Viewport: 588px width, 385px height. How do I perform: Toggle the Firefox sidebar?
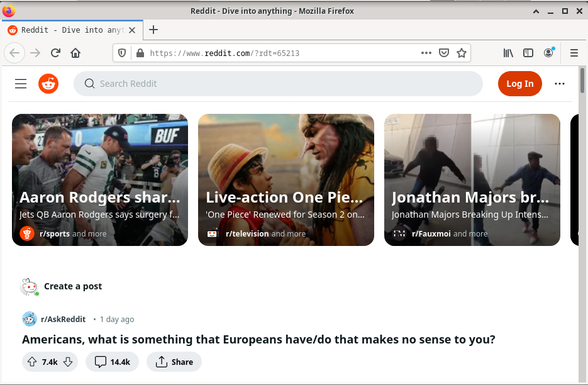pos(528,53)
